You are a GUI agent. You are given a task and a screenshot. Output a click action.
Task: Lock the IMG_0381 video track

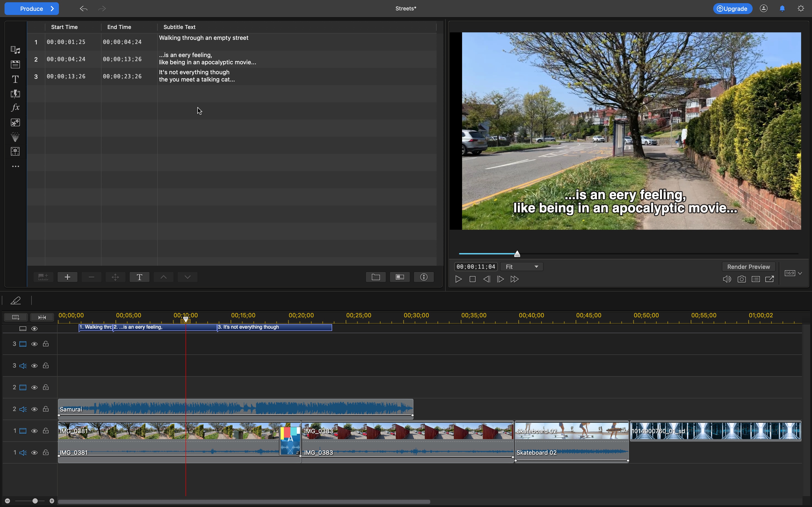(x=46, y=430)
